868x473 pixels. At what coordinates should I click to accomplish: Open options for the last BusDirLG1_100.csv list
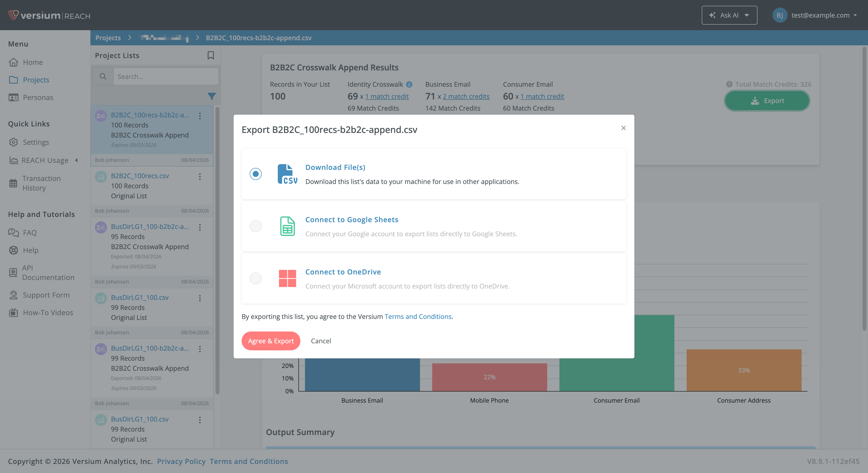200,420
